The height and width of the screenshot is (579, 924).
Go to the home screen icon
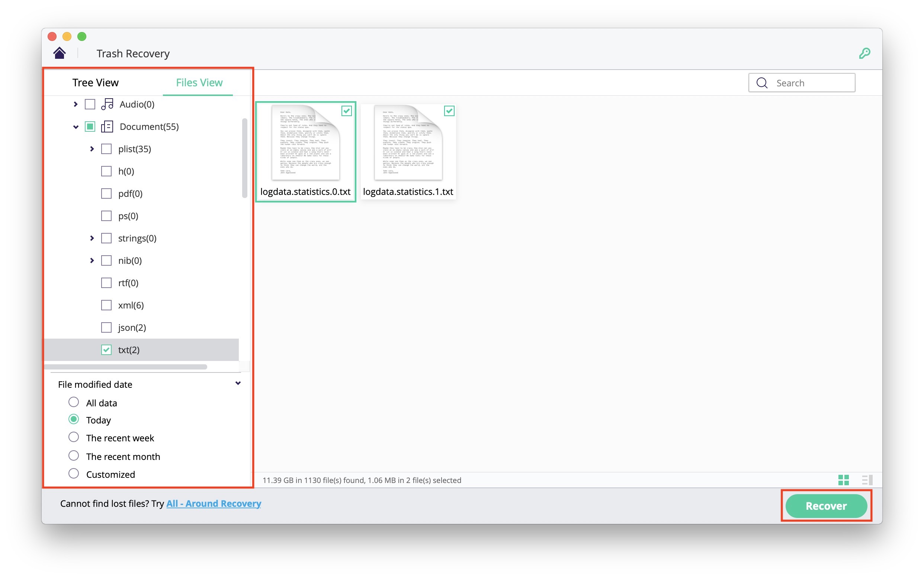tap(59, 53)
